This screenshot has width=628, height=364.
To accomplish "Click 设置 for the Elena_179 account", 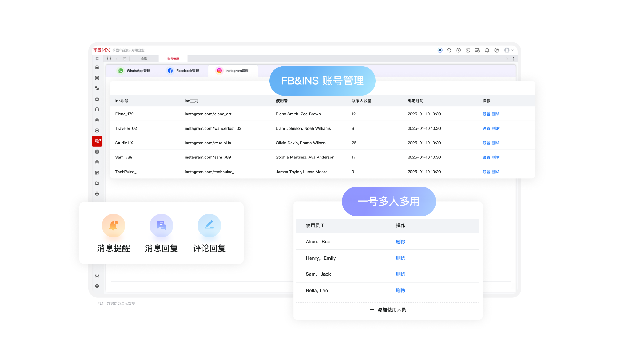I will [486, 114].
